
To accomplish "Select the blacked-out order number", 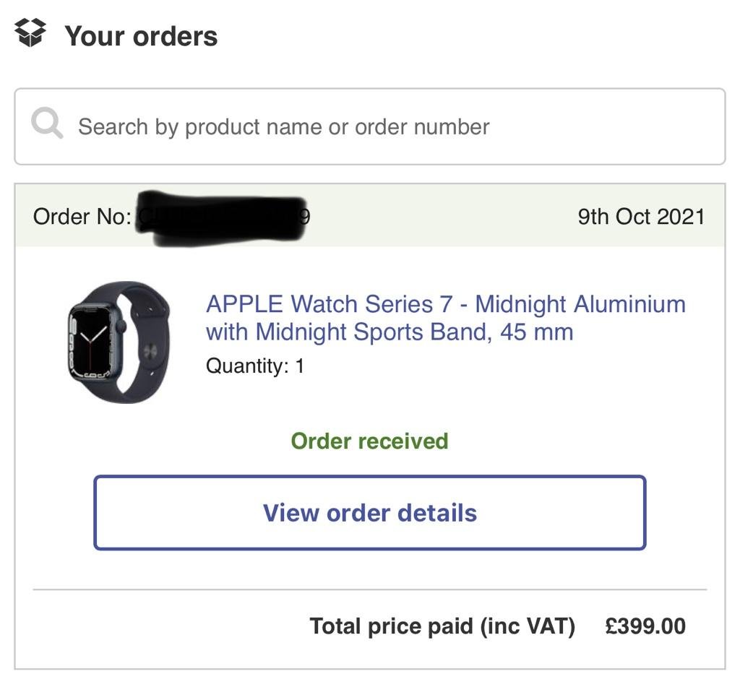I will [x=224, y=217].
